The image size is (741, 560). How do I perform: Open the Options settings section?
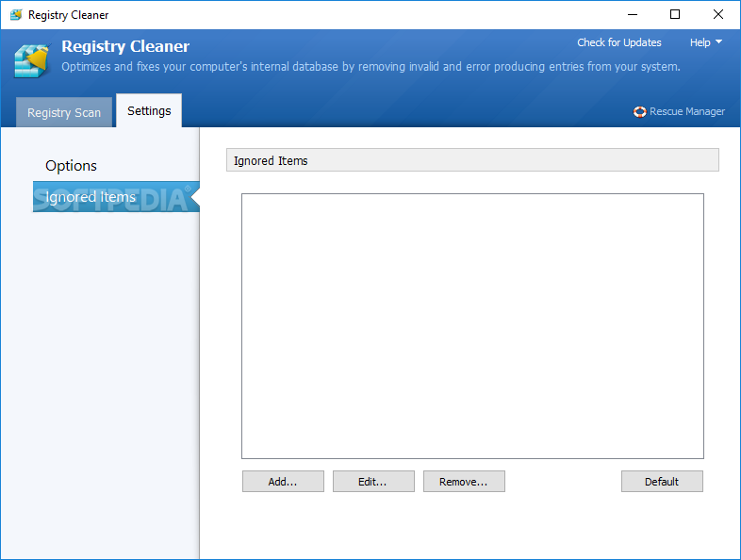(x=71, y=166)
